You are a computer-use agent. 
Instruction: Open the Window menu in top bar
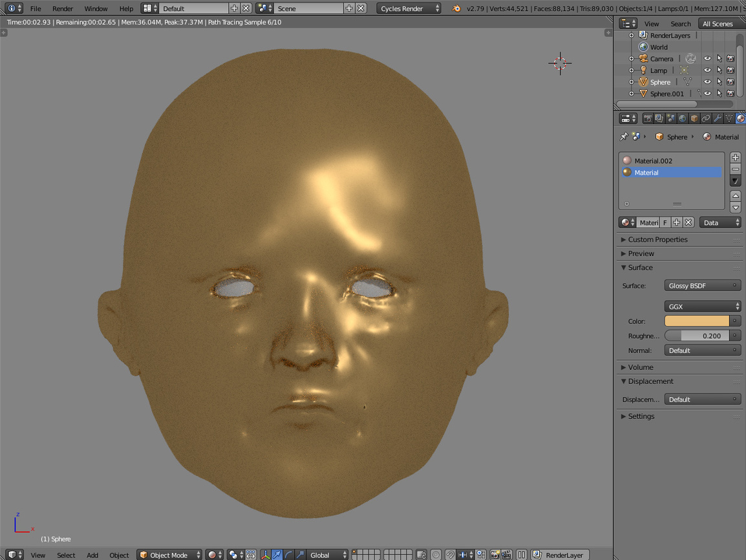tap(96, 8)
